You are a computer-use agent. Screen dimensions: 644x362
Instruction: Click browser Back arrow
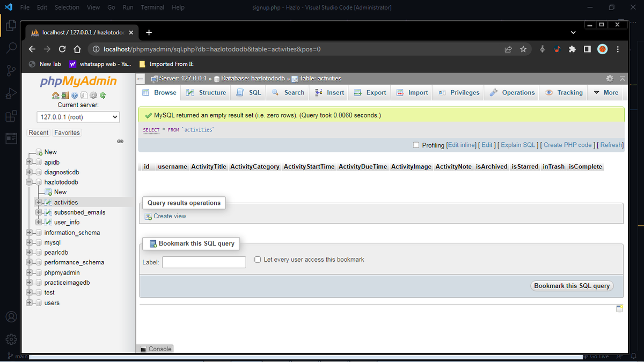pyautogui.click(x=33, y=49)
